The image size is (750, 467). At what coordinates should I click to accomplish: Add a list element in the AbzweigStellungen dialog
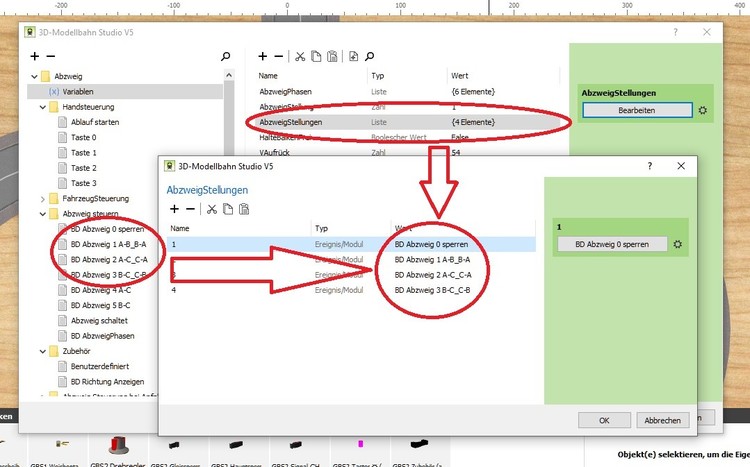[x=175, y=209]
